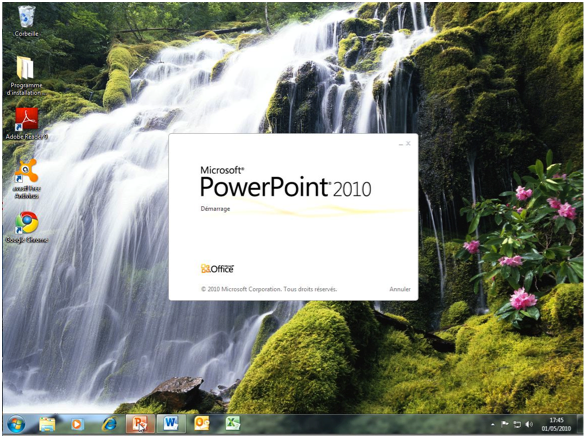Open the Action Center flag icon

(x=505, y=425)
